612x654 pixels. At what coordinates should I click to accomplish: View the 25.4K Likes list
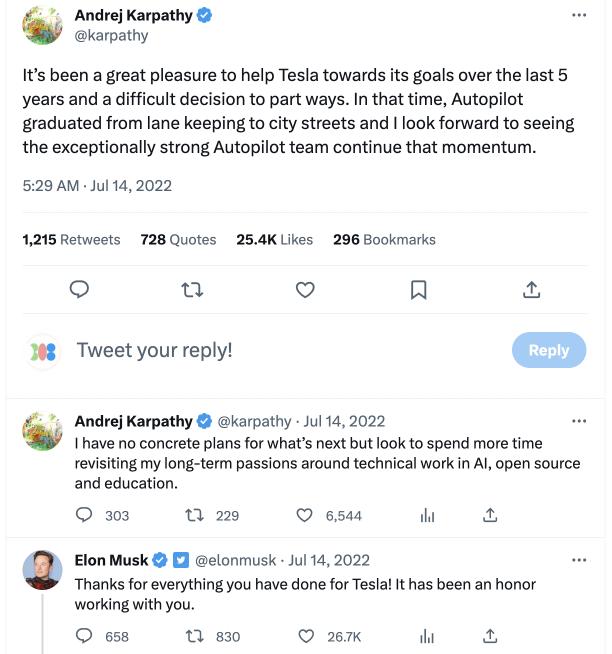[x=274, y=240]
